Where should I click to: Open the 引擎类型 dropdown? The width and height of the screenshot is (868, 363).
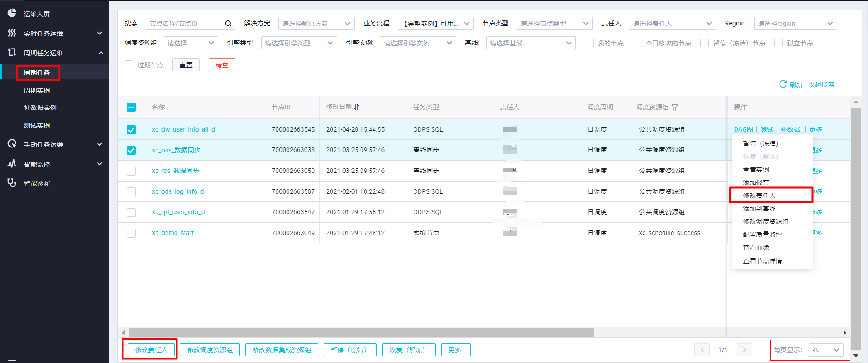tap(299, 43)
